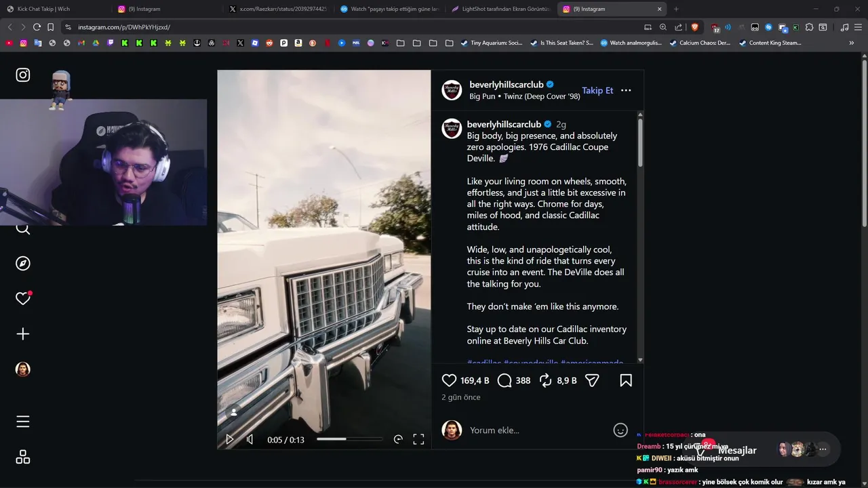The height and width of the screenshot is (488, 868).
Task: Repost the video with the repost arrows icon
Action: click(545, 381)
